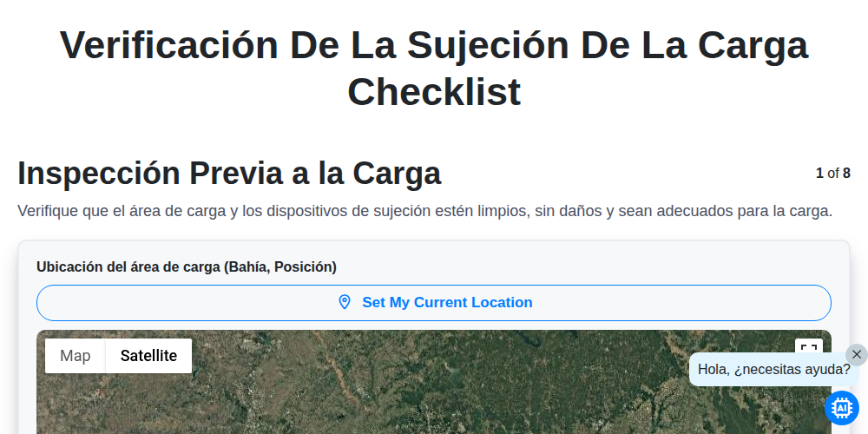Click the word 'Checklist' in the title
Screen dimensions: 868x434
click(434, 91)
